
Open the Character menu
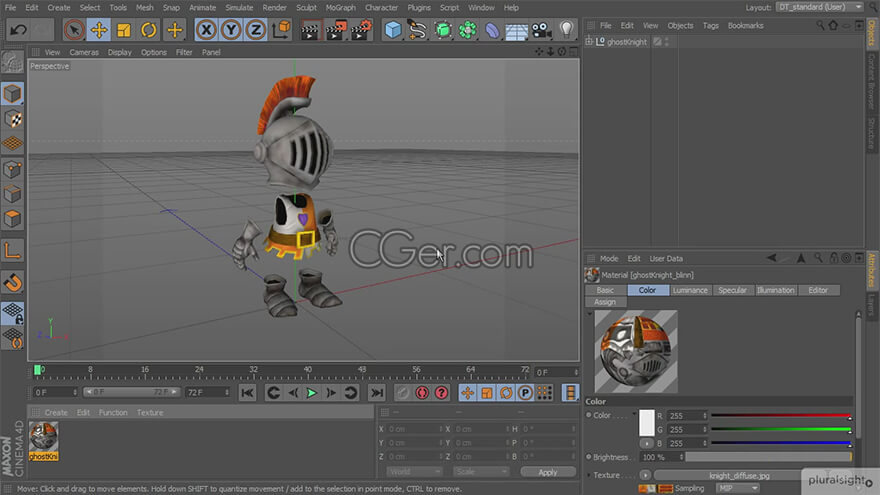(381, 8)
